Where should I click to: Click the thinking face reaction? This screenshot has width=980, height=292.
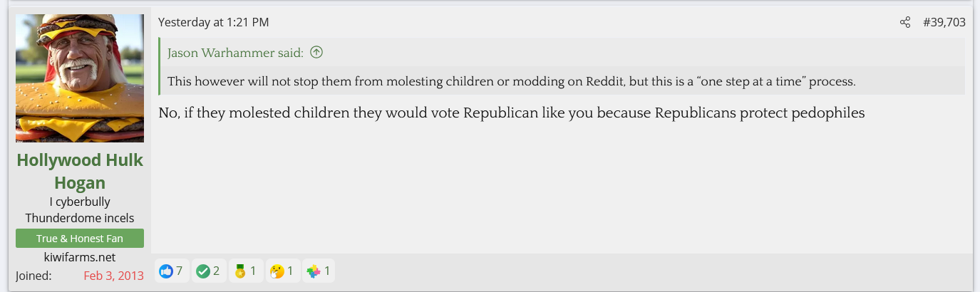pyautogui.click(x=277, y=271)
